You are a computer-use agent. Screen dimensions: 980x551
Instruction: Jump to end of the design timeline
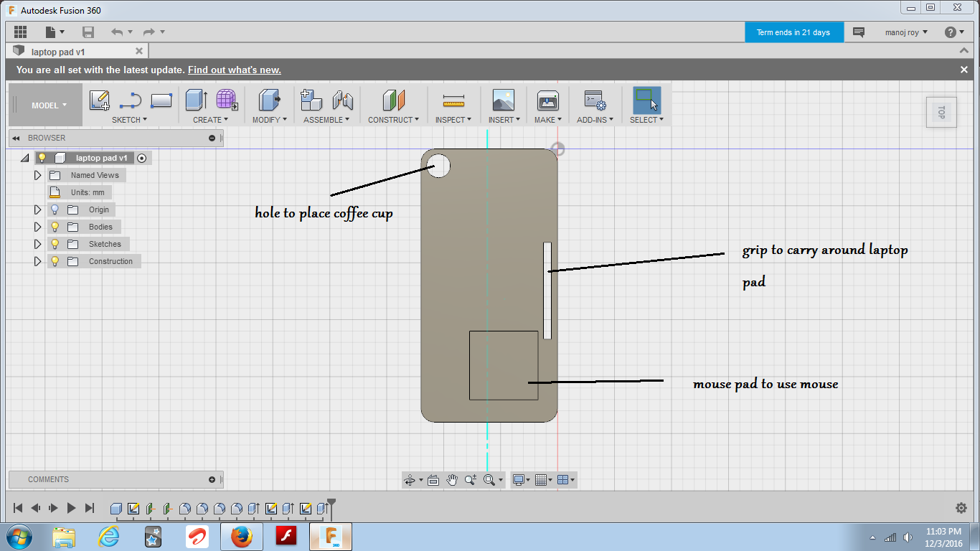click(89, 507)
